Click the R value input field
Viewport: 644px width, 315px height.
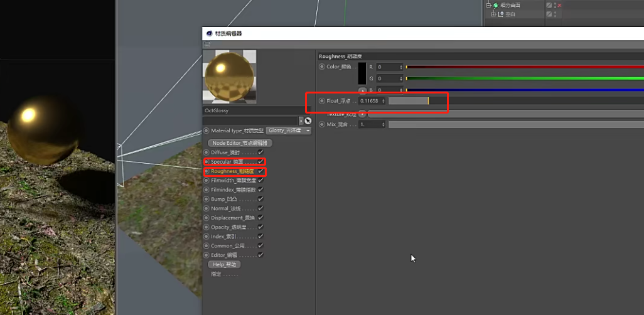click(x=389, y=67)
